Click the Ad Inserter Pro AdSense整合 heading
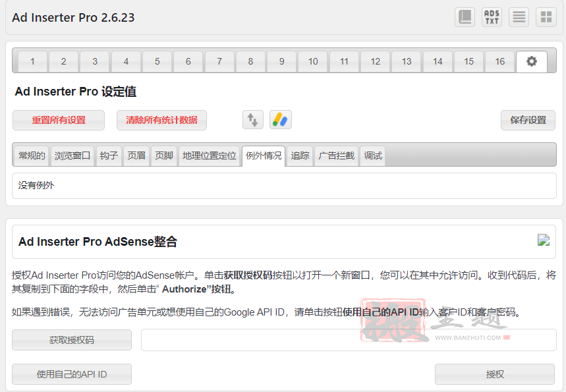This screenshot has height=392, width=566. click(x=98, y=242)
